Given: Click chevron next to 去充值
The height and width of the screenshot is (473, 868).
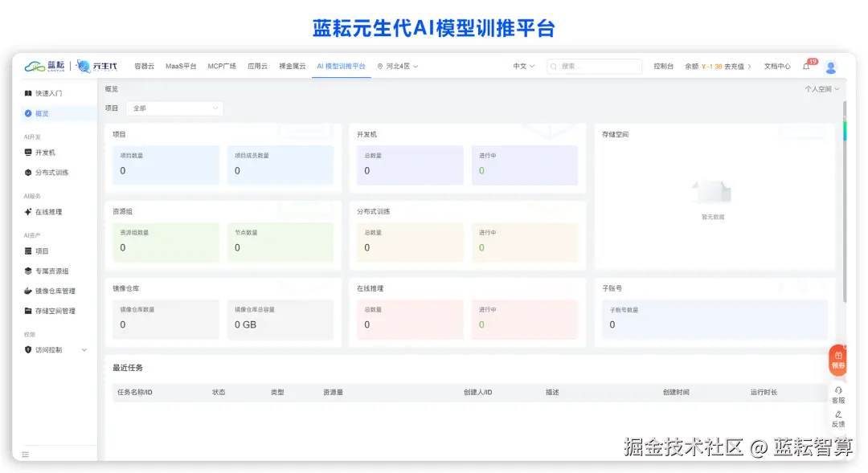Looking at the screenshot, I should 750,67.
